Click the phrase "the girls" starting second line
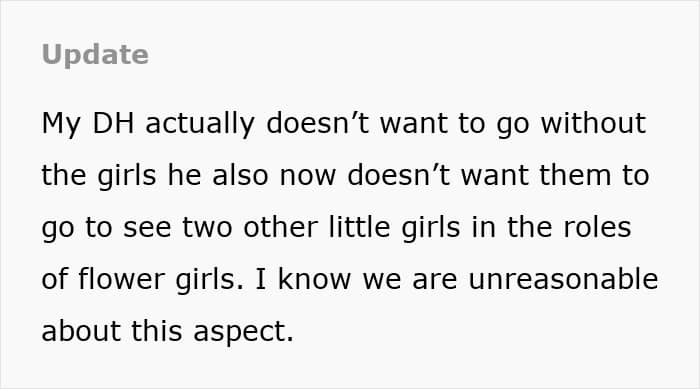The image size is (700, 389). [99, 176]
